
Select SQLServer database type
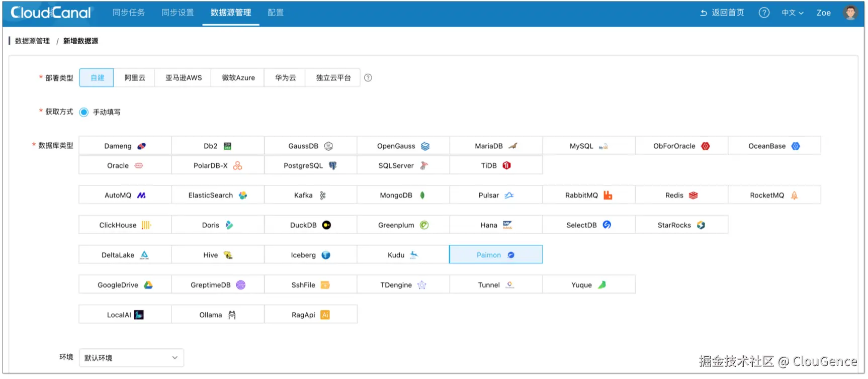(x=403, y=165)
